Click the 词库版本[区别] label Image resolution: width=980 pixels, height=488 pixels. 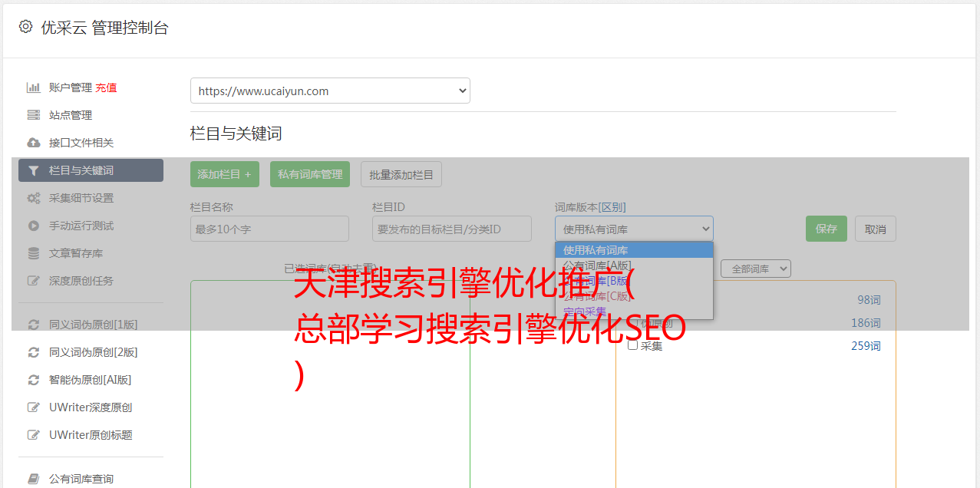coord(590,207)
